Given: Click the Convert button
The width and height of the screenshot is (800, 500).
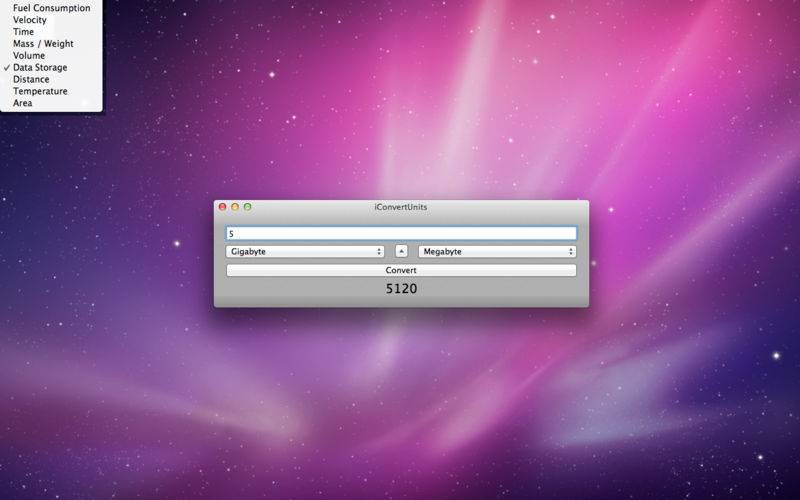Looking at the screenshot, I should click(401, 270).
